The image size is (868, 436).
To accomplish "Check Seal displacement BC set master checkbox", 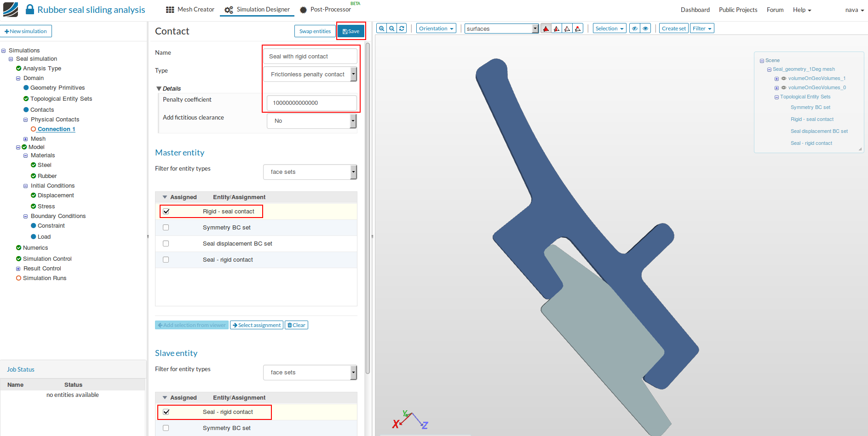I will point(166,244).
